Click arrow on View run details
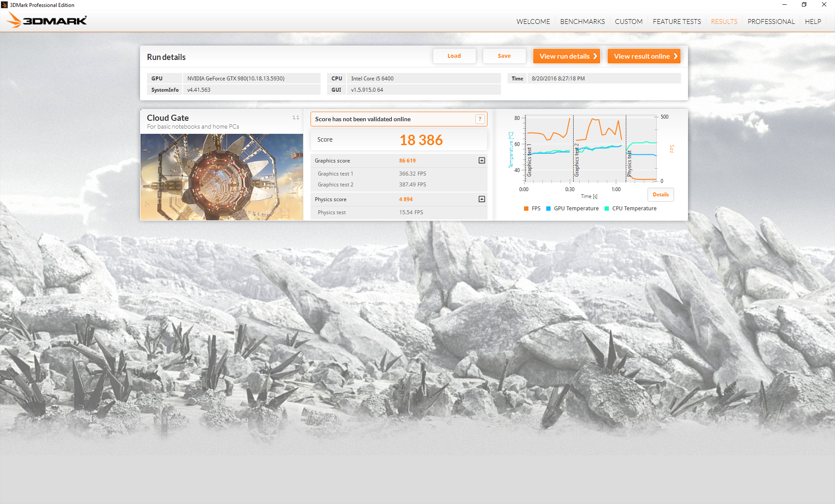The width and height of the screenshot is (835, 504). [595, 56]
